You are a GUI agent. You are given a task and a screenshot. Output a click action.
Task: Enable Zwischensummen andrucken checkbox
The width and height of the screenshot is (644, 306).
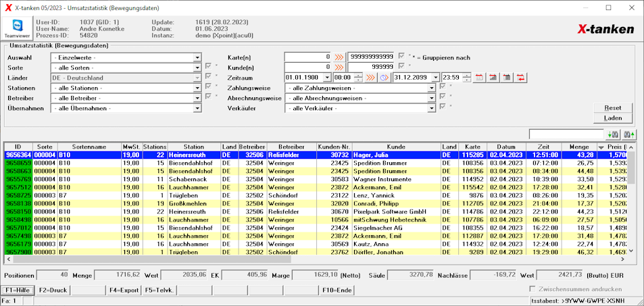pos(533,289)
